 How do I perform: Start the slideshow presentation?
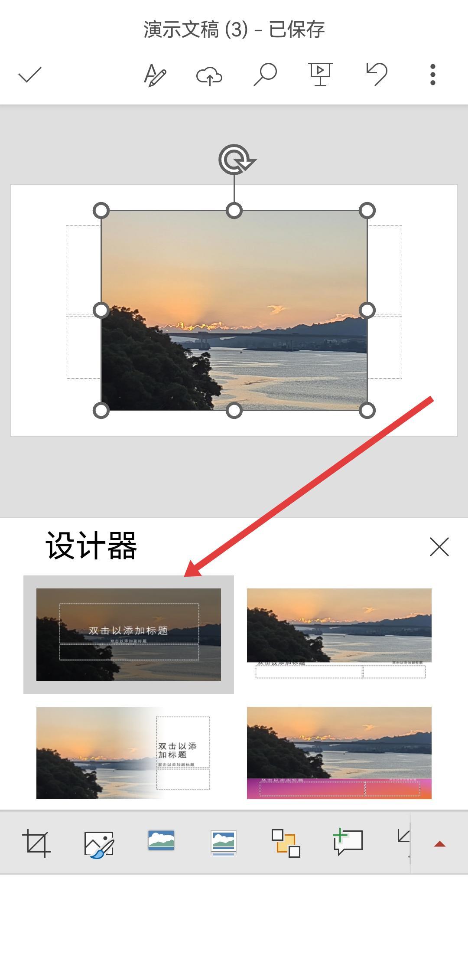pyautogui.click(x=320, y=75)
